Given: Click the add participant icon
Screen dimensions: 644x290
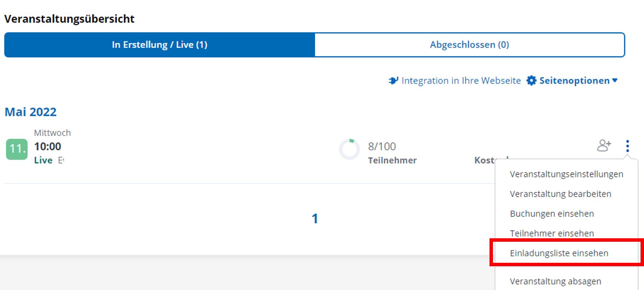Looking at the screenshot, I should (x=604, y=146).
